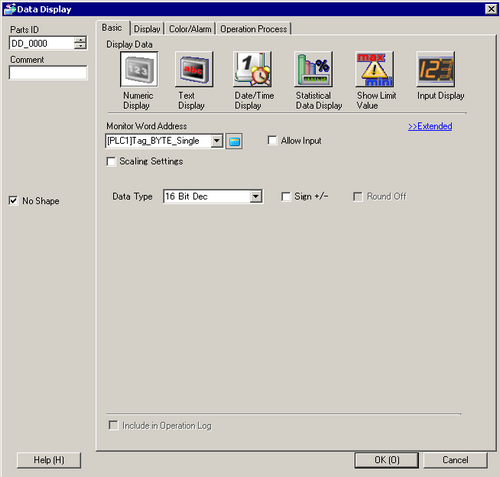
Task: Select the Input Display icon
Action: click(x=435, y=69)
